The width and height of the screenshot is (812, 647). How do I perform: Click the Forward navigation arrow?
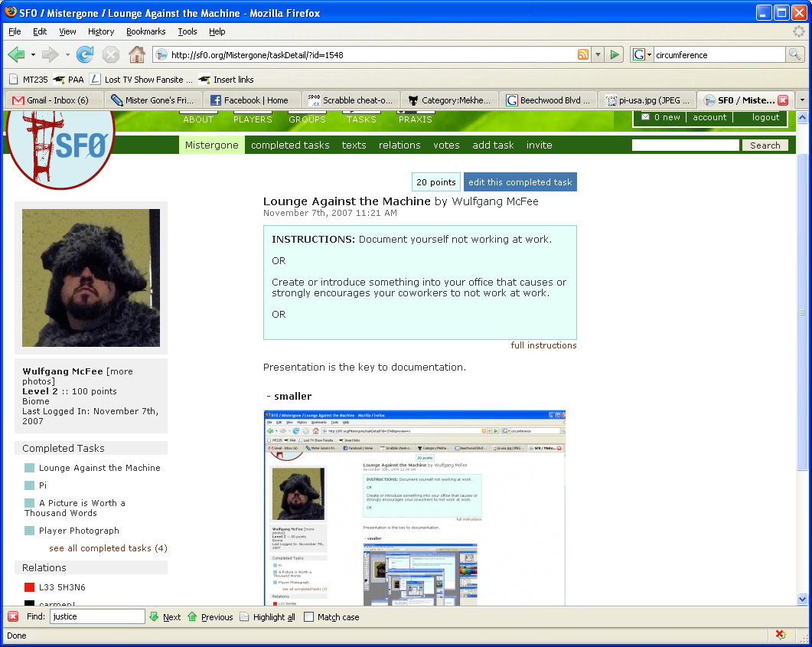(x=50, y=54)
